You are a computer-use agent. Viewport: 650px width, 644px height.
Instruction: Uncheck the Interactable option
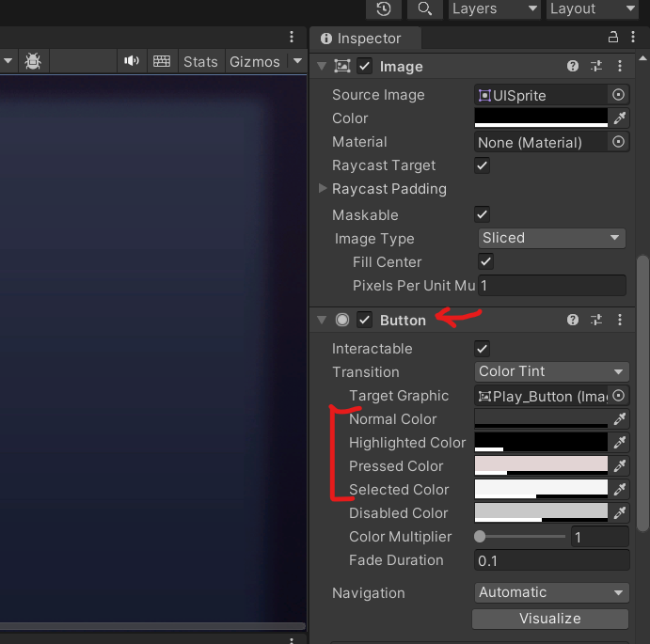click(x=482, y=349)
